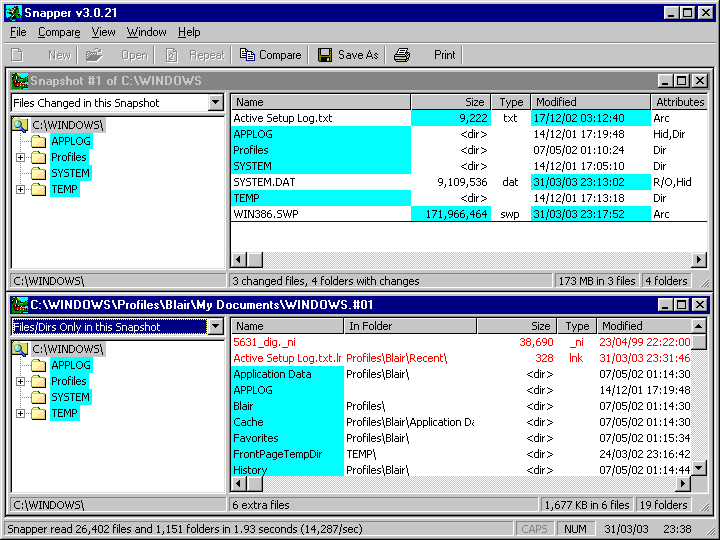
Task: Select SYSTEM.DAT row in top list
Action: pos(468,182)
